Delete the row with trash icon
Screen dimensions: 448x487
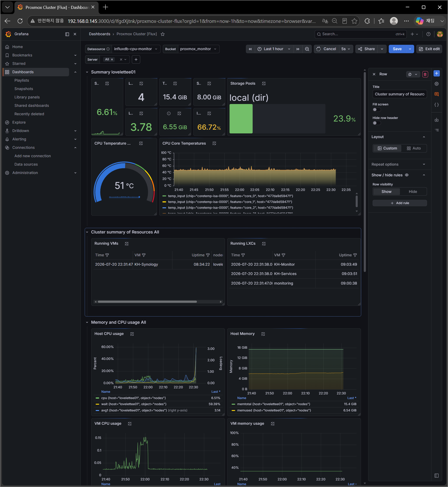pyautogui.click(x=425, y=74)
